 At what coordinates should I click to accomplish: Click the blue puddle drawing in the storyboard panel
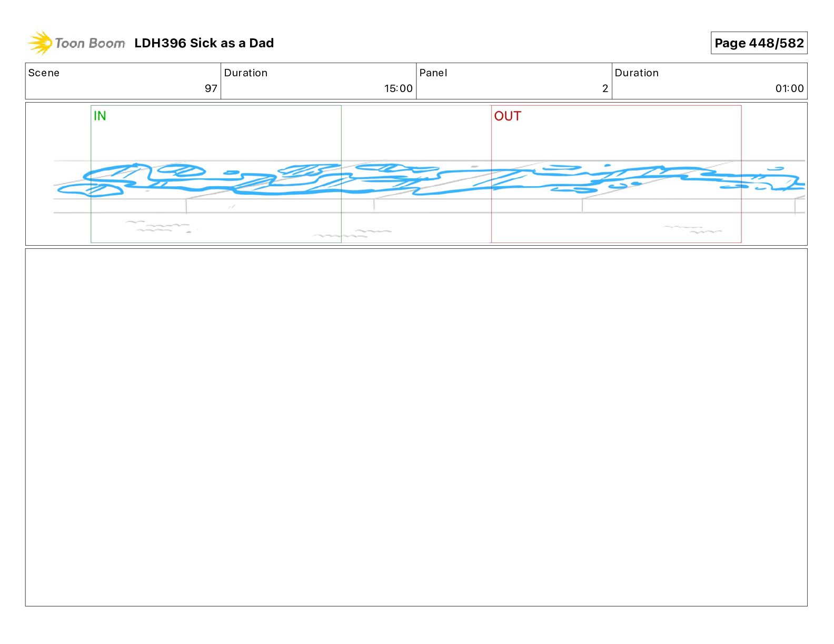point(431,180)
